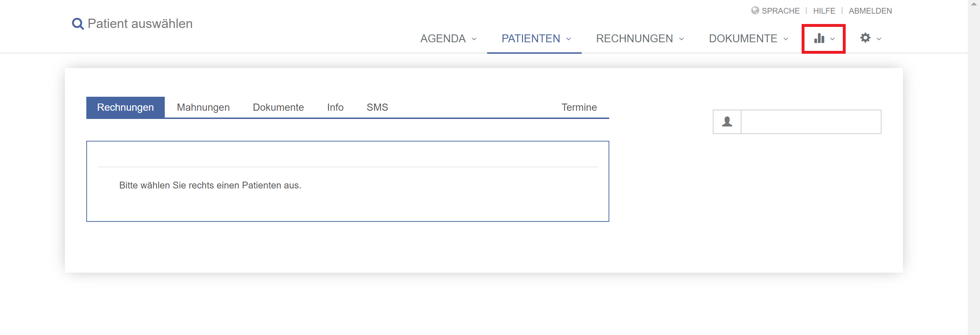Click the globe icon beside SPRACHE
Image resolution: width=980 pixels, height=335 pixels.
click(755, 10)
